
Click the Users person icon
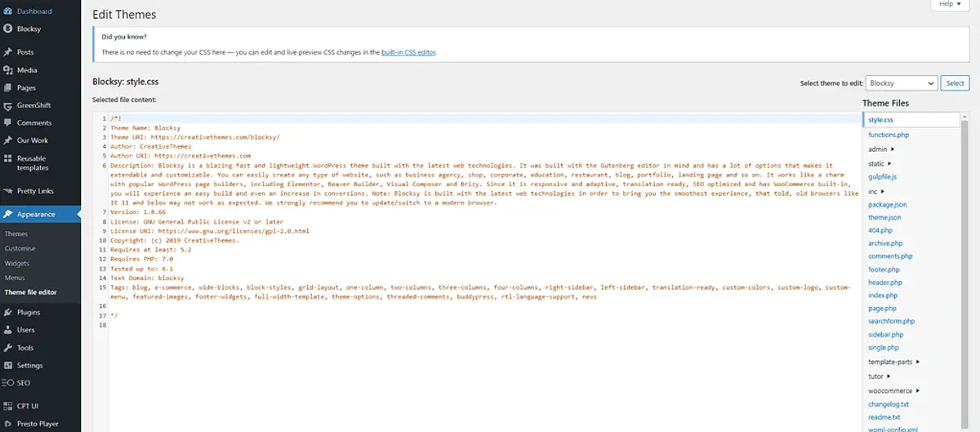click(x=8, y=330)
